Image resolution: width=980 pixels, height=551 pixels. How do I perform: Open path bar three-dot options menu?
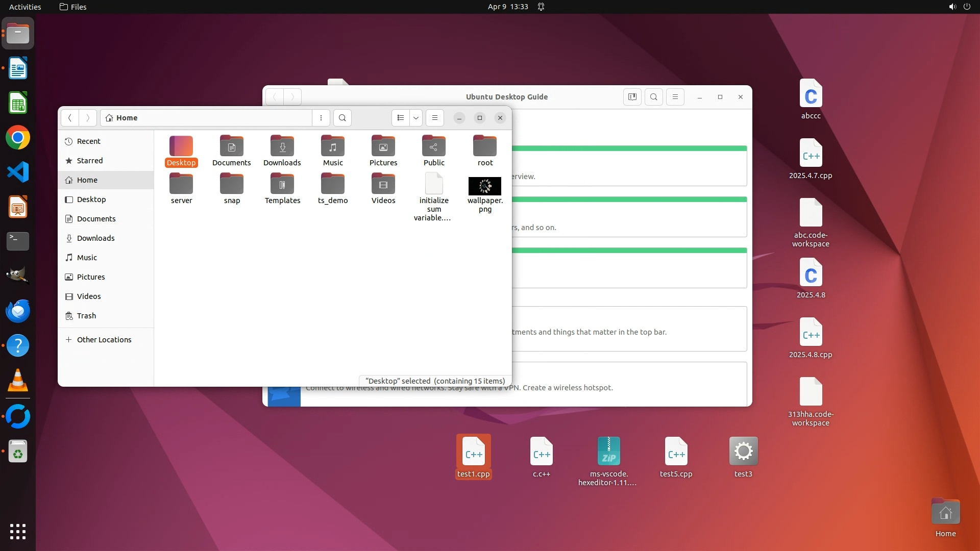pos(321,118)
